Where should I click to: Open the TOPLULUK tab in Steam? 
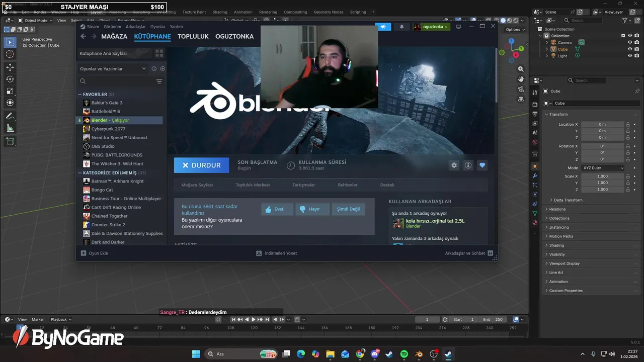[x=193, y=37]
